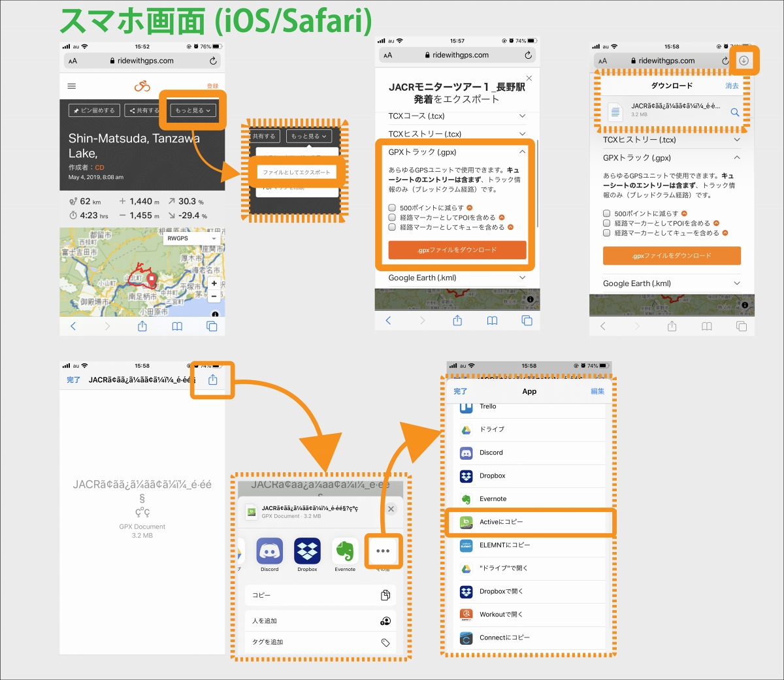Viewport: 784px width, 680px height.
Task: Check 500ポイントに減らす on 15:57 screen
Action: (x=393, y=208)
